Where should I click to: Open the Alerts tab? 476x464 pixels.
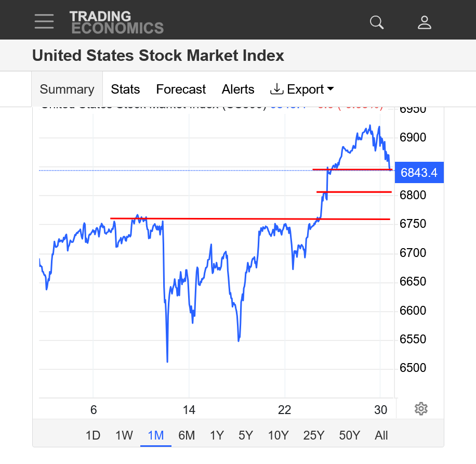(x=238, y=89)
